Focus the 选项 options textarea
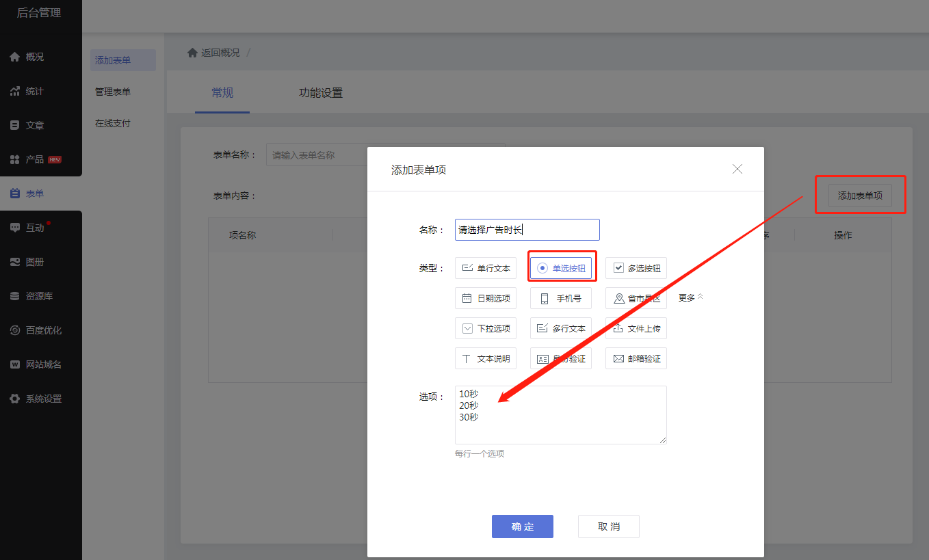929x560 pixels. (x=561, y=415)
